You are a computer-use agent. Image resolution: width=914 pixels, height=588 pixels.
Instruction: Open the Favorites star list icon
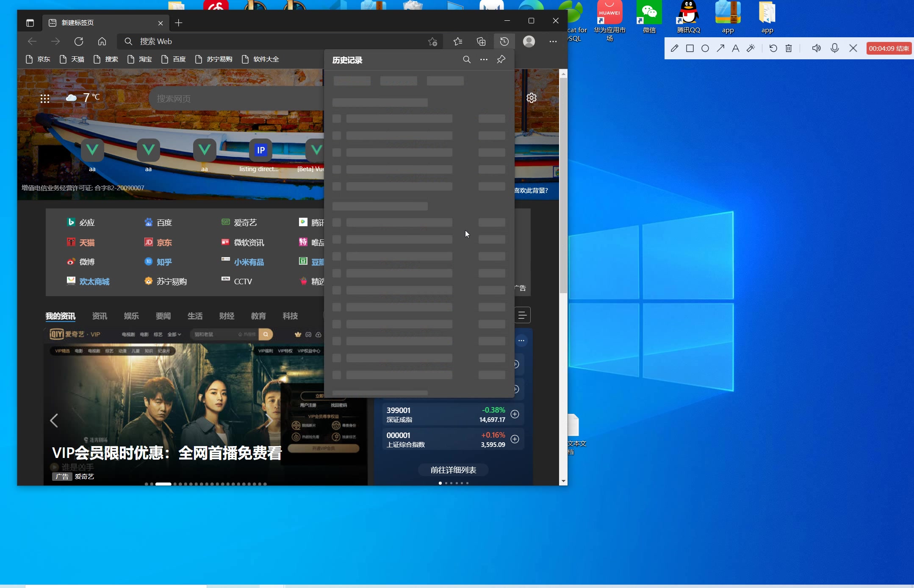(x=458, y=42)
